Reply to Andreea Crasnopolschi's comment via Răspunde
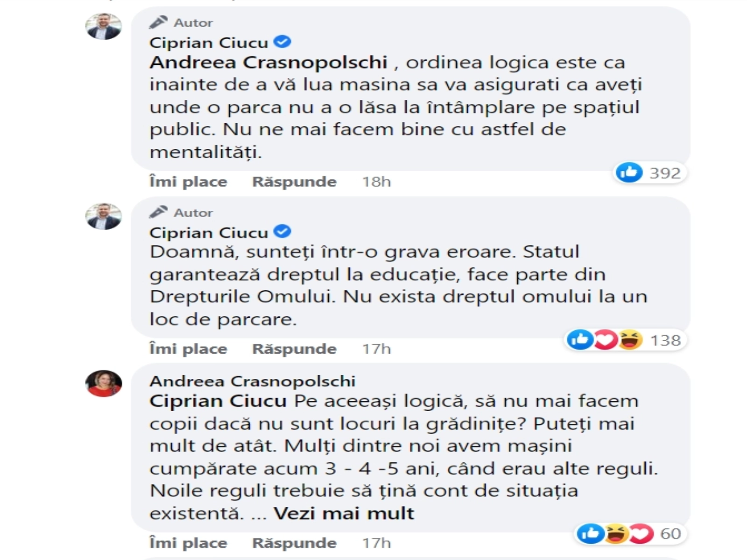 point(294,543)
